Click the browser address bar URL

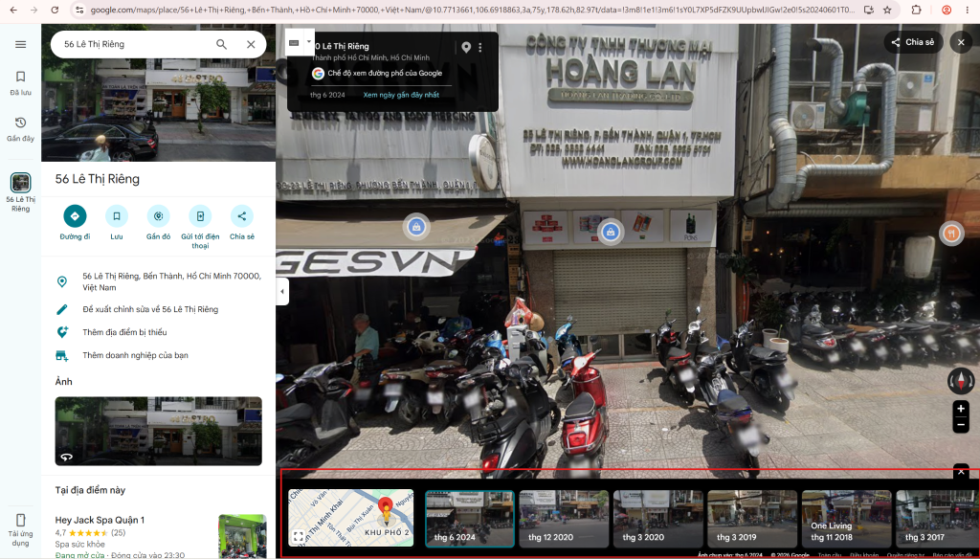tap(472, 10)
